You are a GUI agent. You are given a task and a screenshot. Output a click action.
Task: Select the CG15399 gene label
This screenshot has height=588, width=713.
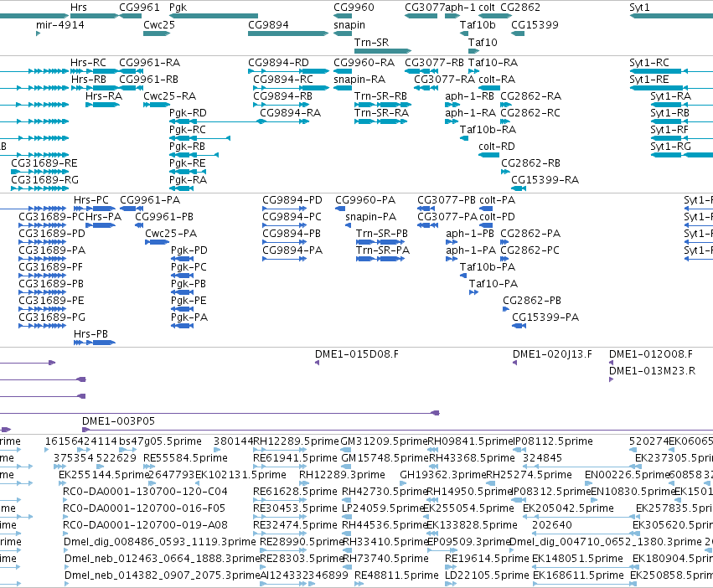coord(535,25)
